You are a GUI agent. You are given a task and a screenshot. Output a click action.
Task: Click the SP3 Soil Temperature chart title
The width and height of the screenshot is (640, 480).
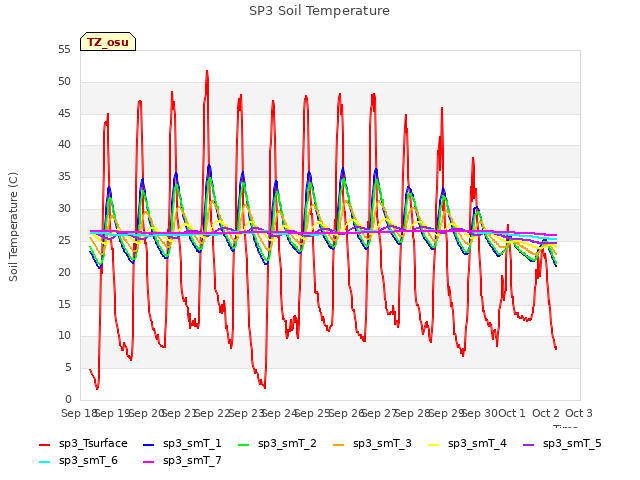319,11
